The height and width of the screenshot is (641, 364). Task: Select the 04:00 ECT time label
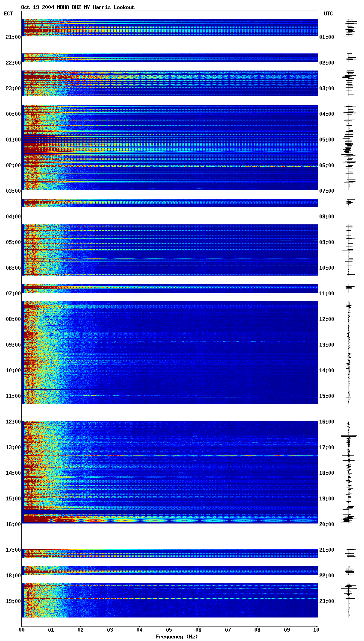click(13, 217)
